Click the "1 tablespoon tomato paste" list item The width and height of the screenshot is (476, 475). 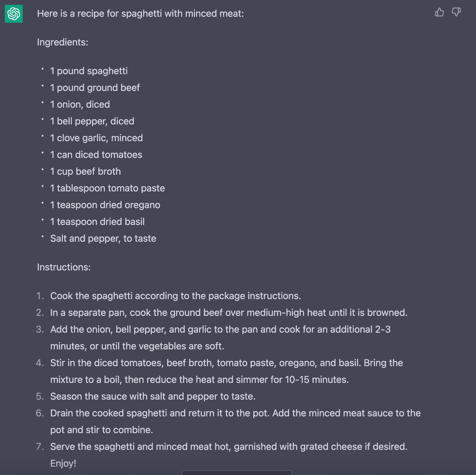click(x=107, y=188)
